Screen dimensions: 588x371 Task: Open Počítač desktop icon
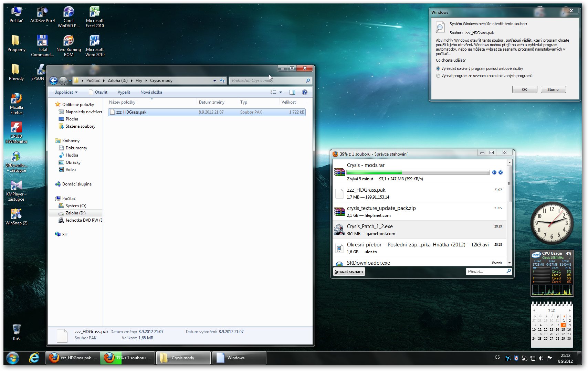click(x=16, y=15)
